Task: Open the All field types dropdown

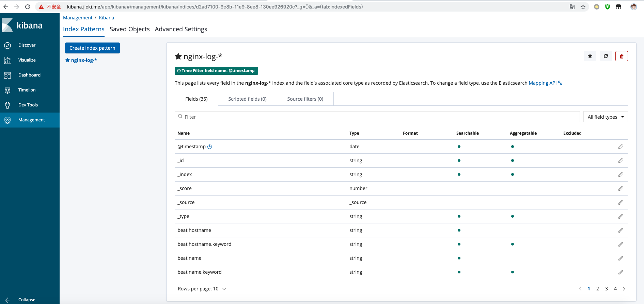Action: tap(605, 117)
